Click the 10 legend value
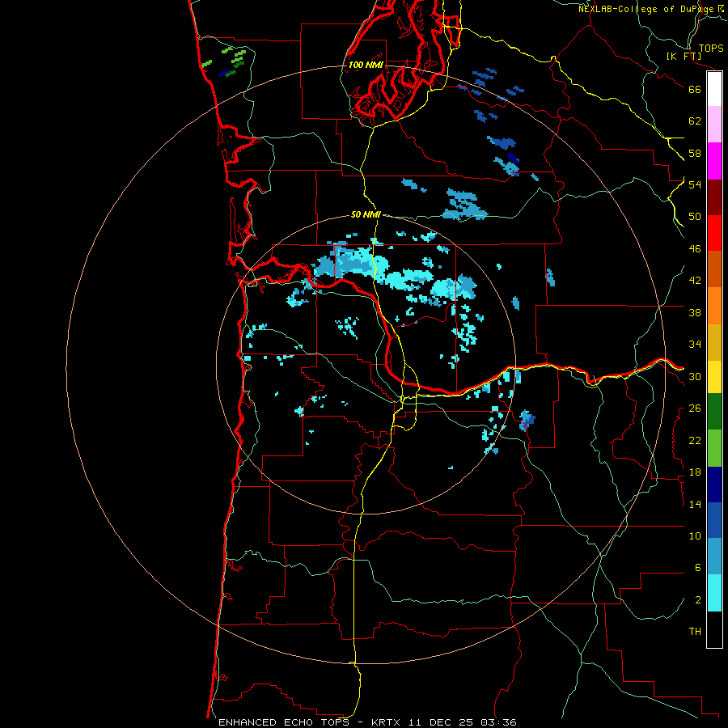 click(695, 536)
